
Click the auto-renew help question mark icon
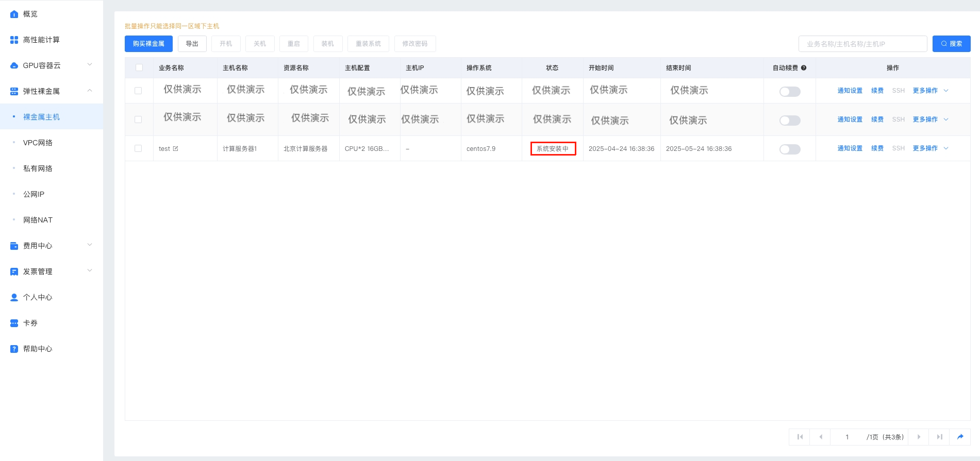point(804,68)
